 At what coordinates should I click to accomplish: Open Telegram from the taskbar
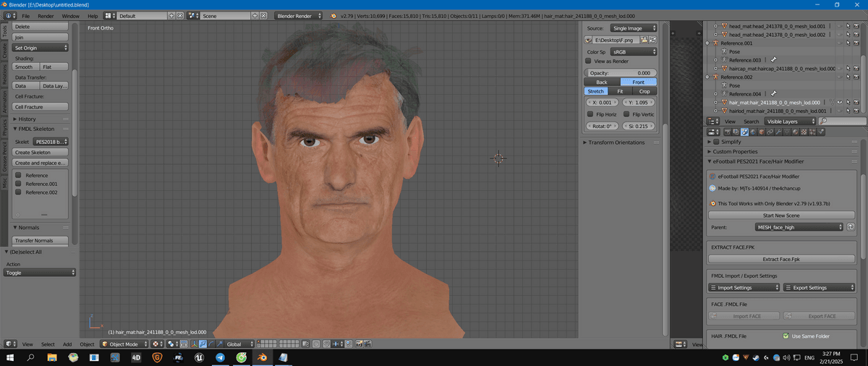219,357
